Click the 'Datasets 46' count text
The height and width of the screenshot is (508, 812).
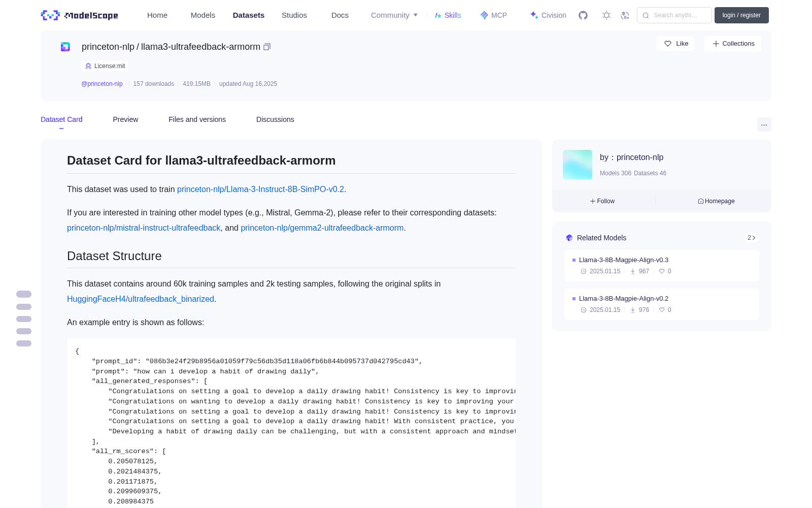pyautogui.click(x=650, y=173)
